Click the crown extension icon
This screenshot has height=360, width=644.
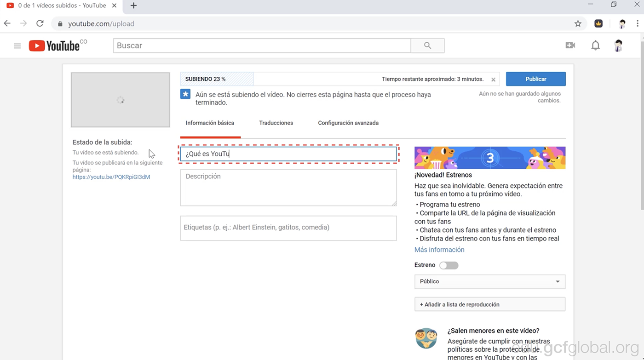(598, 24)
